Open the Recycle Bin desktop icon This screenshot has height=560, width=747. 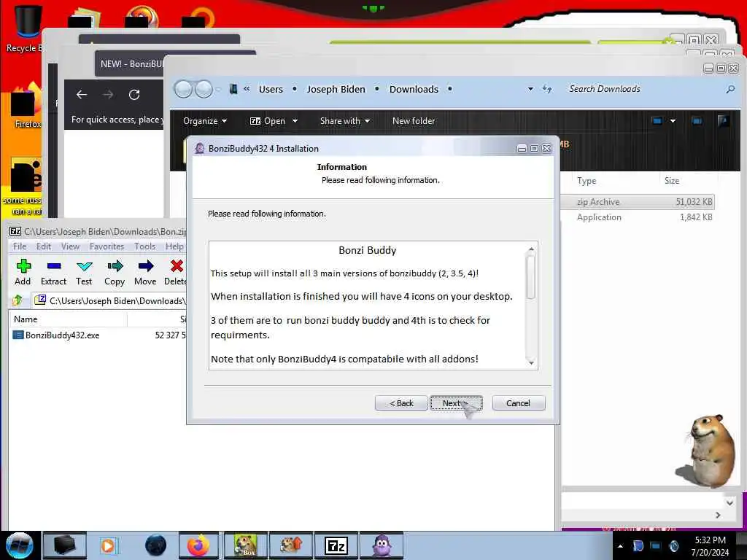[26, 28]
